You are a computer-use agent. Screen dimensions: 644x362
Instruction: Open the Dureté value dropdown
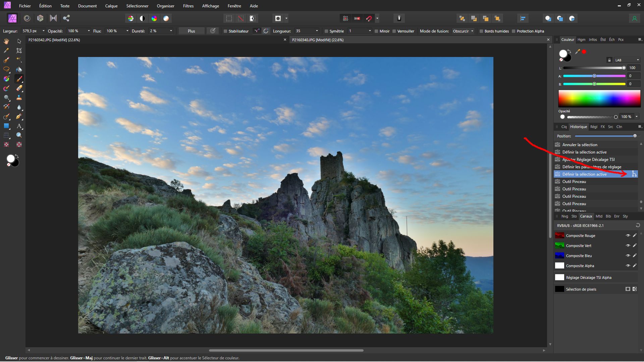coord(171,31)
